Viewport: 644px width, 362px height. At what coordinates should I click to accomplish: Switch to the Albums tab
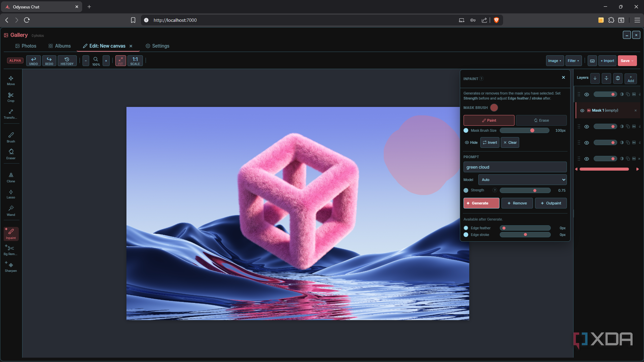coord(60,46)
